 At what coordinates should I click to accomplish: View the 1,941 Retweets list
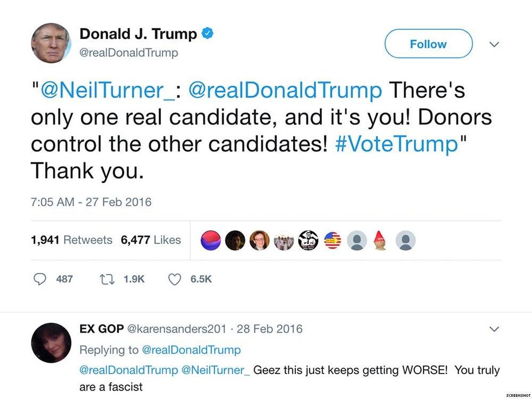71,240
